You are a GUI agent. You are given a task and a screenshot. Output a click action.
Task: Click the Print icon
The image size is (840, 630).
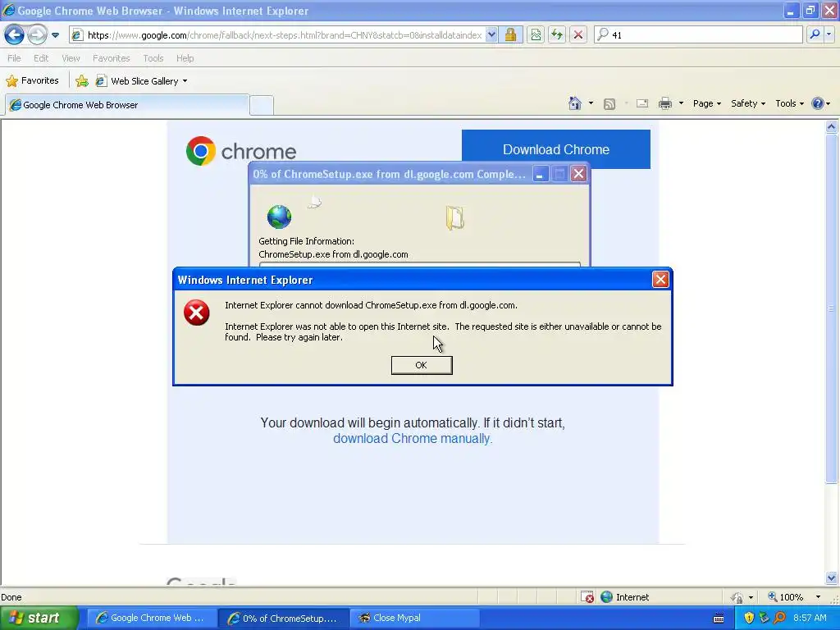coord(664,103)
